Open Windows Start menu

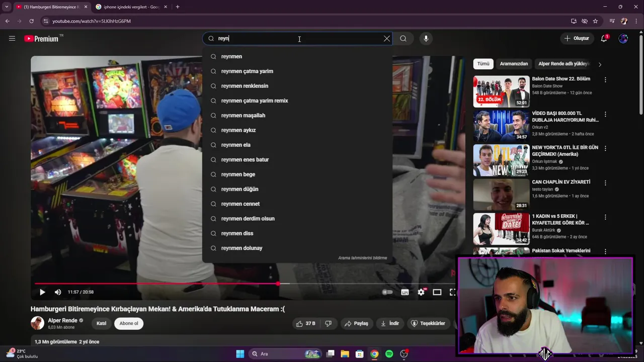[240, 354]
